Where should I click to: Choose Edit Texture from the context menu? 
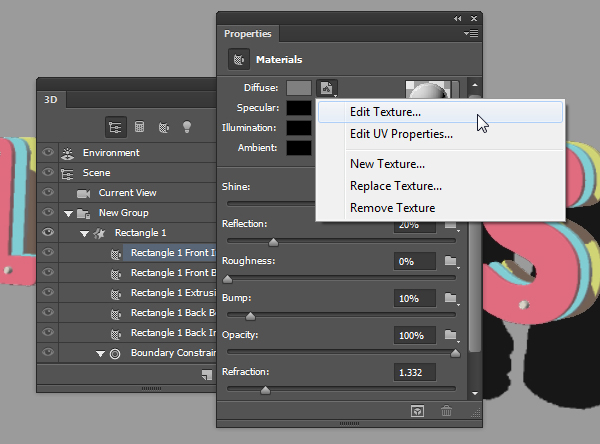click(440, 112)
